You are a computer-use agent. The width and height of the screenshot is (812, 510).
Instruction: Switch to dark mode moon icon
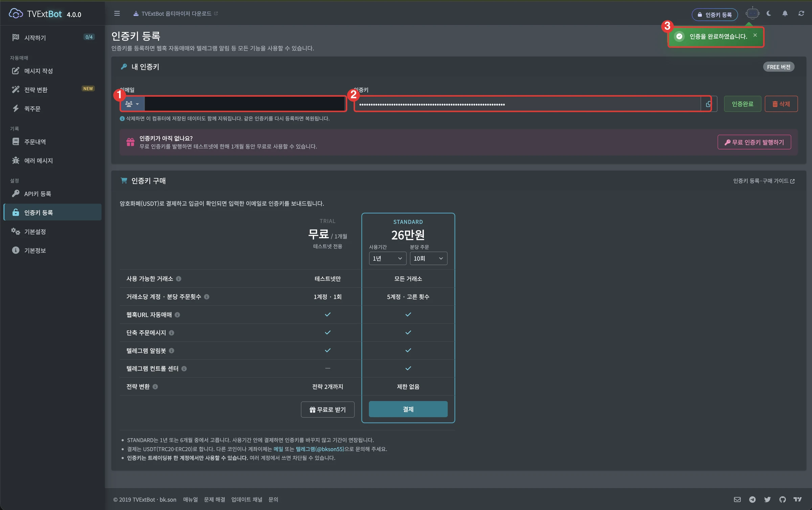pyautogui.click(x=769, y=14)
